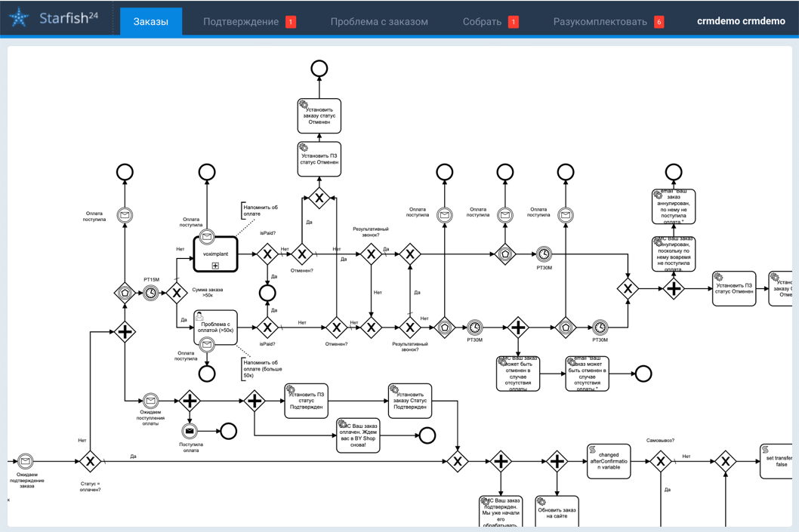Click the Установить ПЗ статус Подтвержден task
This screenshot has height=532, width=799.
point(307,401)
